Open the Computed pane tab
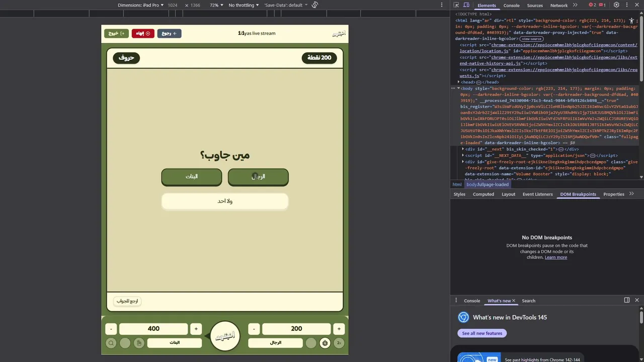Screen dimensions: 644x362 point(484,194)
